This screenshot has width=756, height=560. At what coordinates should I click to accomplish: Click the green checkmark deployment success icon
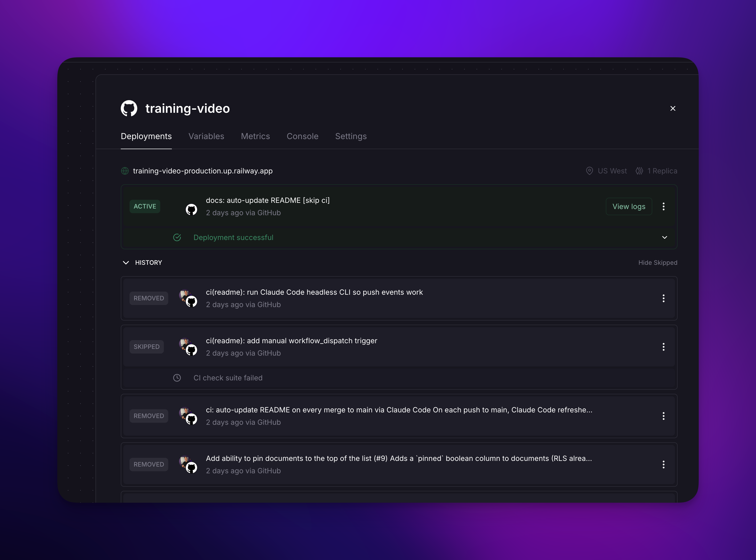tap(177, 238)
